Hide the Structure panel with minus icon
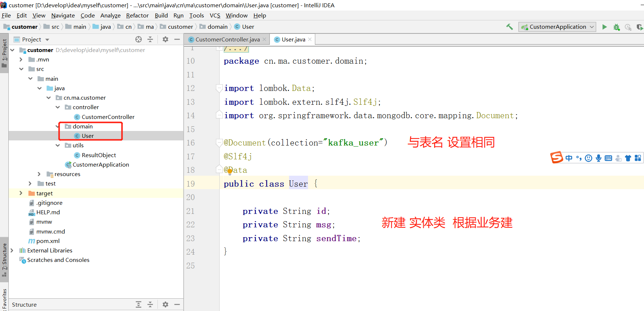The image size is (644, 311). pos(177,304)
